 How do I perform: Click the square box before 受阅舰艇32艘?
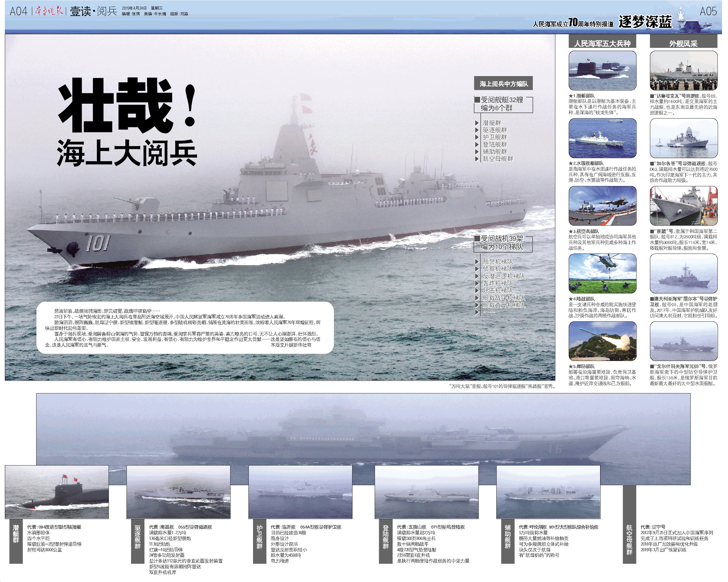(x=477, y=100)
